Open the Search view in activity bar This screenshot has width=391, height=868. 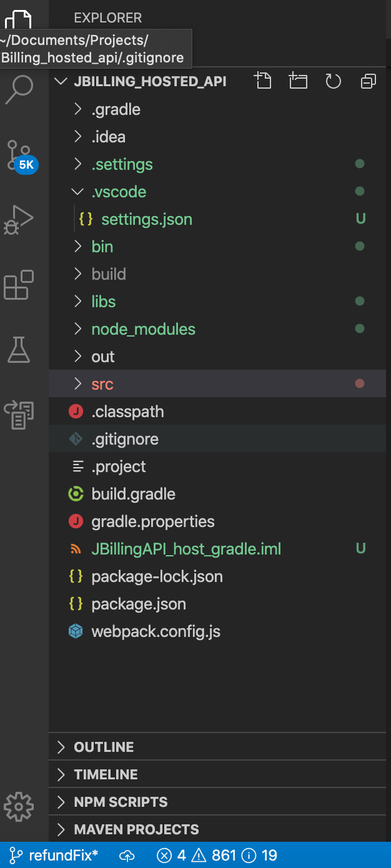[19, 90]
